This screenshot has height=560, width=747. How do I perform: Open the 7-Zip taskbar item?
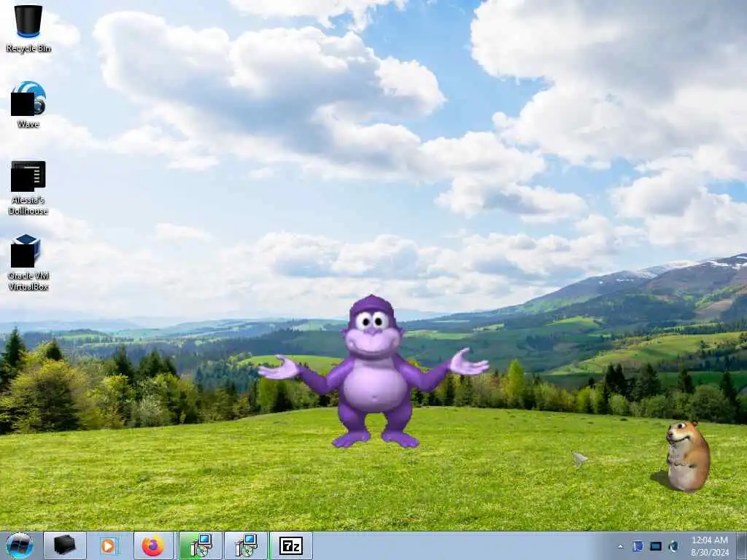291,545
